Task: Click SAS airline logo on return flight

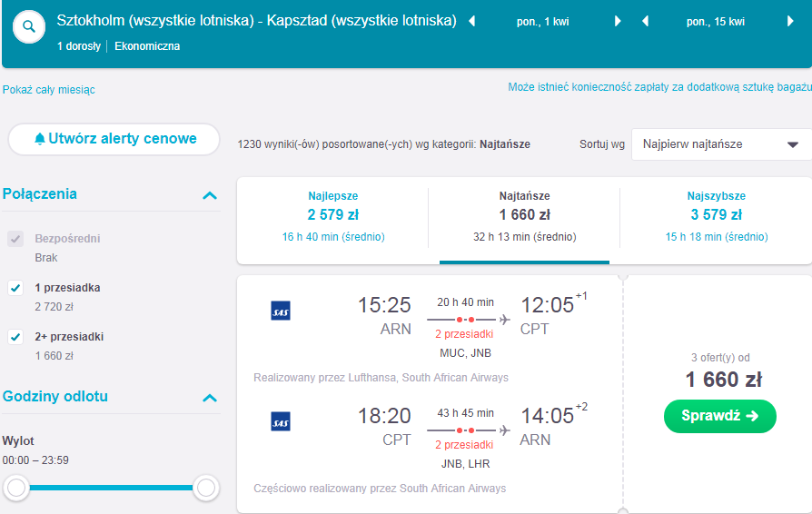Action: [x=281, y=422]
